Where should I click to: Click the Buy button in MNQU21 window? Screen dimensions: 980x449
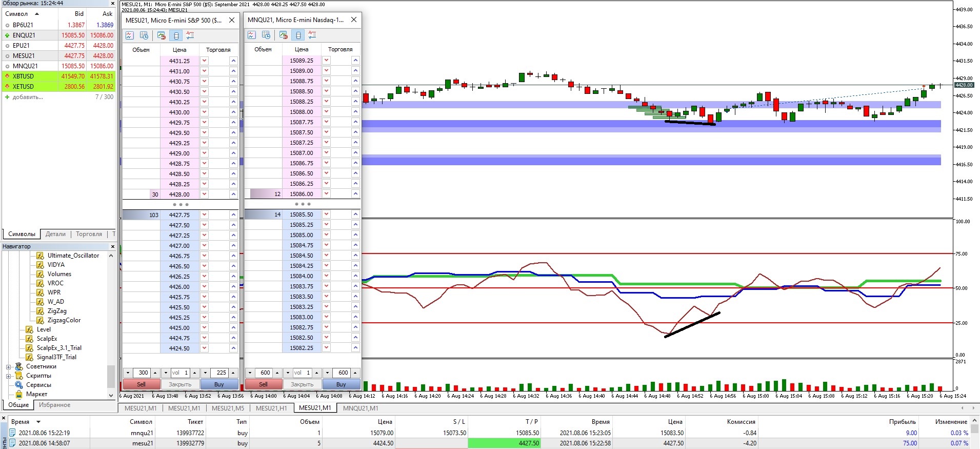click(x=341, y=384)
